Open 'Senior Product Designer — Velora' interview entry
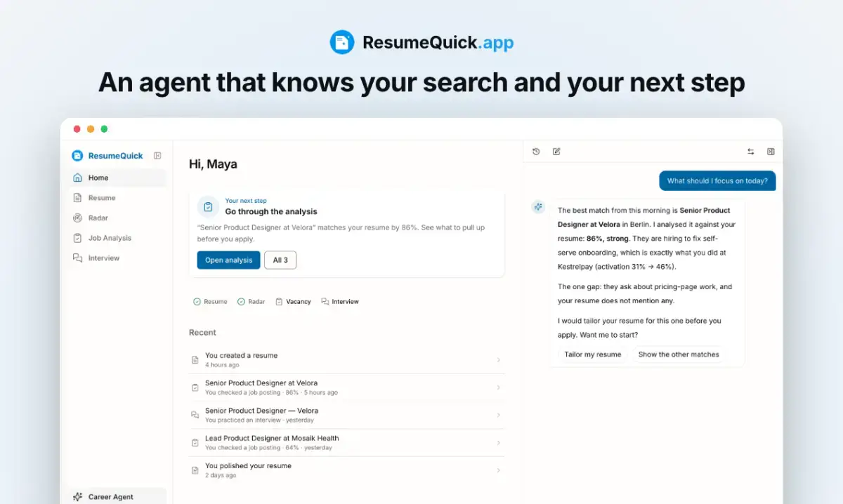This screenshot has height=504, width=843. pyautogui.click(x=347, y=415)
